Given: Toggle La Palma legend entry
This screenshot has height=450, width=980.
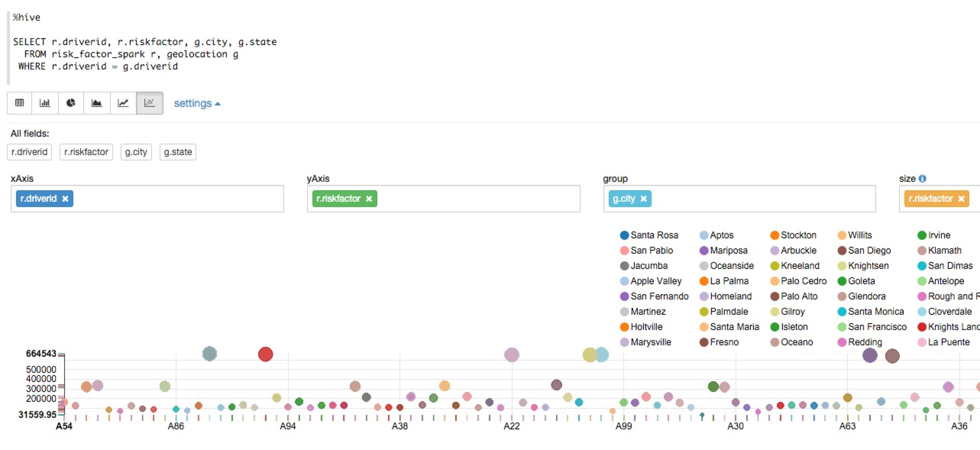Looking at the screenshot, I should coord(724,281).
